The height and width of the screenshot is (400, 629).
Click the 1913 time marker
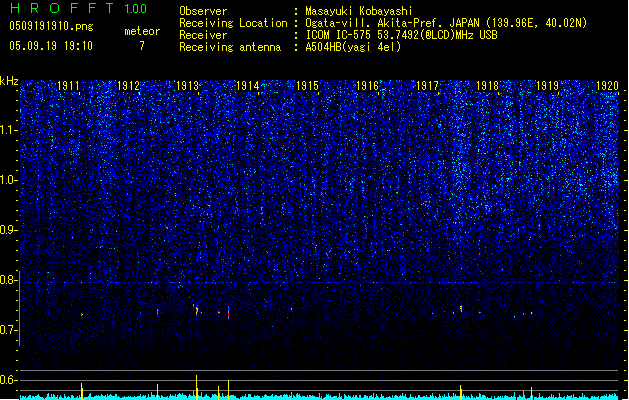tap(188, 86)
